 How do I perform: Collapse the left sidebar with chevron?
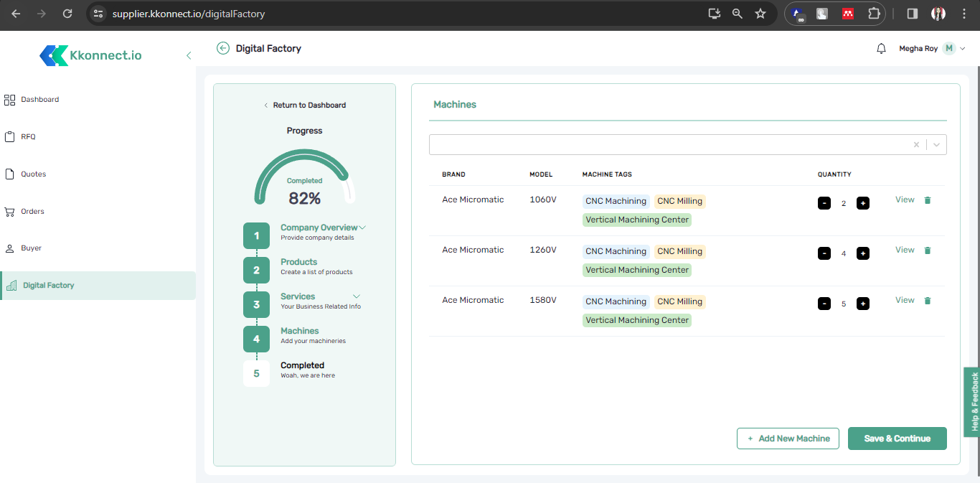tap(189, 55)
